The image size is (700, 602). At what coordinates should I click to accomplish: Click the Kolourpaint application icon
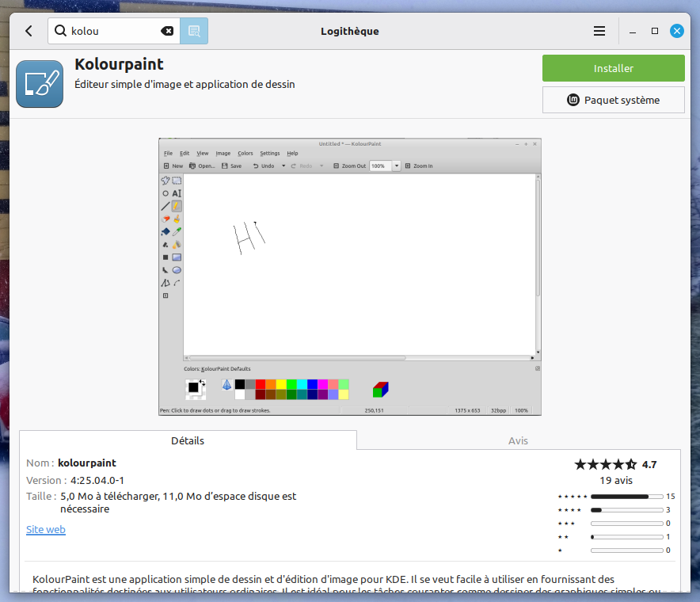tap(40, 84)
